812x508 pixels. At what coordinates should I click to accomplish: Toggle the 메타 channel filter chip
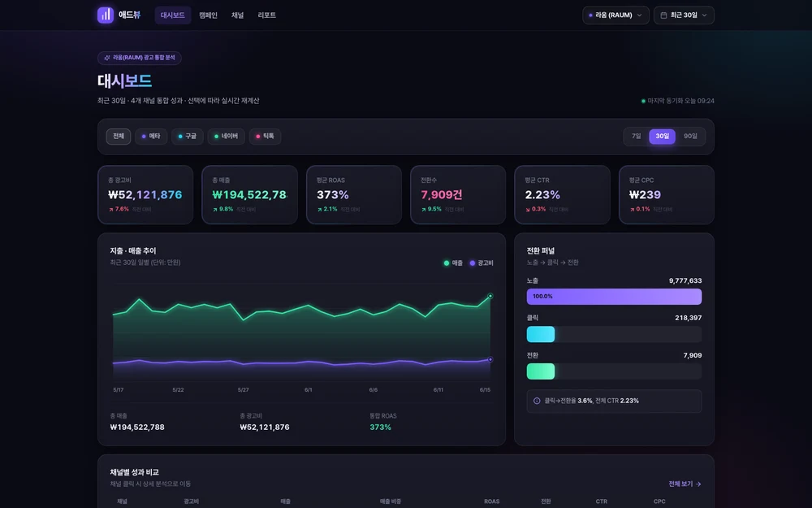pyautogui.click(x=151, y=137)
